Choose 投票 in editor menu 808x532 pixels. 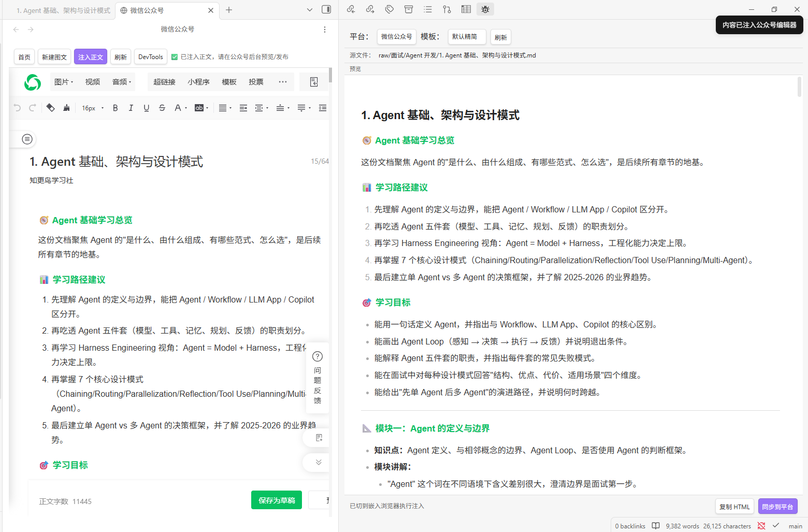[x=256, y=82]
